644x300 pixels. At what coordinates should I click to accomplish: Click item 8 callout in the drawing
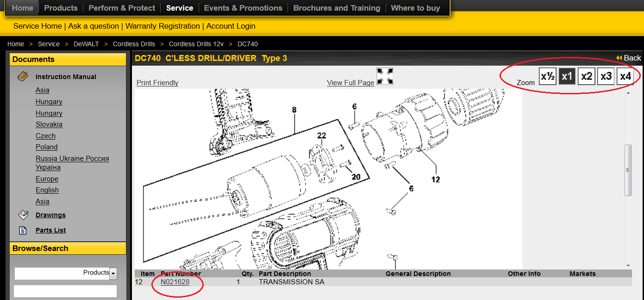(x=294, y=110)
